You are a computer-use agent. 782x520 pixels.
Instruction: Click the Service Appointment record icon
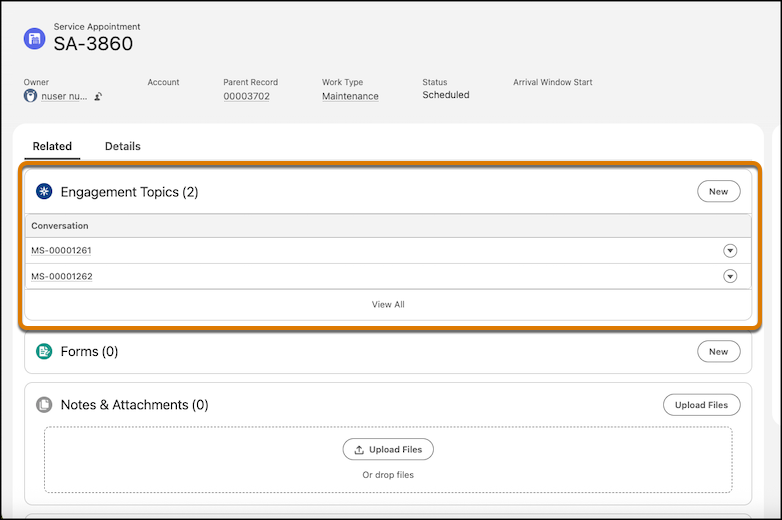(35, 39)
